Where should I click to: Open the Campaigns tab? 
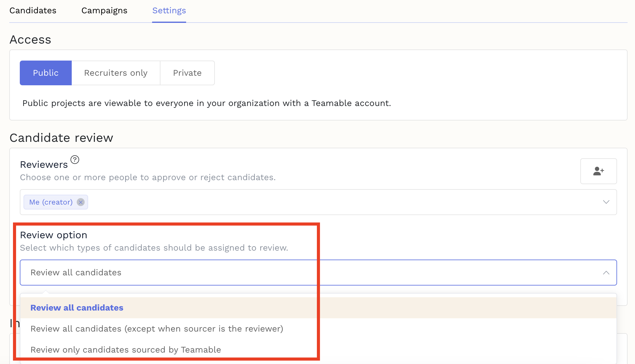104,11
